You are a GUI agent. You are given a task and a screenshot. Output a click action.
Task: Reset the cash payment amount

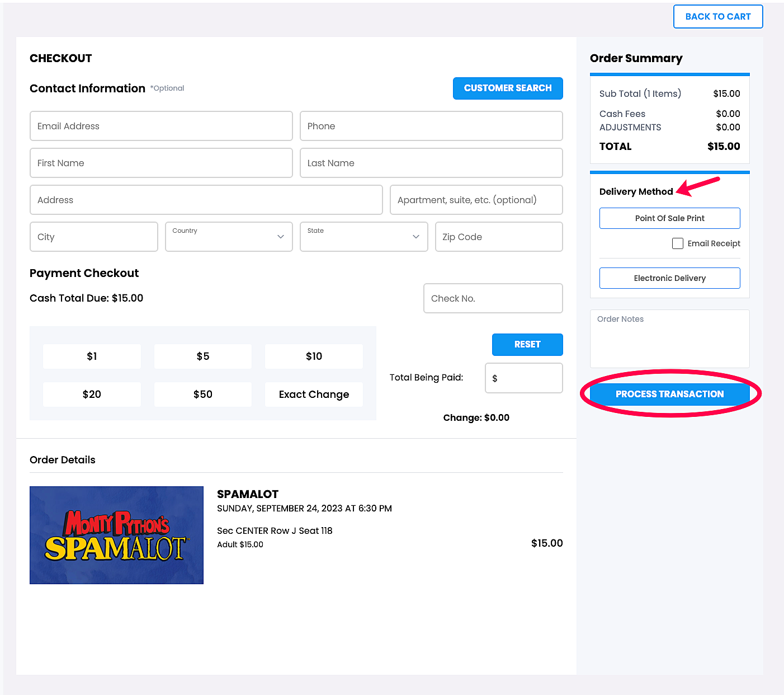(527, 345)
